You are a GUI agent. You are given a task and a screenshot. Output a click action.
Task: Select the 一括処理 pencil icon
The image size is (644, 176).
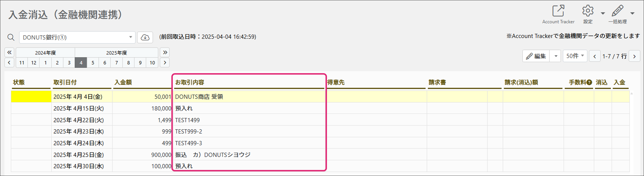point(618,11)
